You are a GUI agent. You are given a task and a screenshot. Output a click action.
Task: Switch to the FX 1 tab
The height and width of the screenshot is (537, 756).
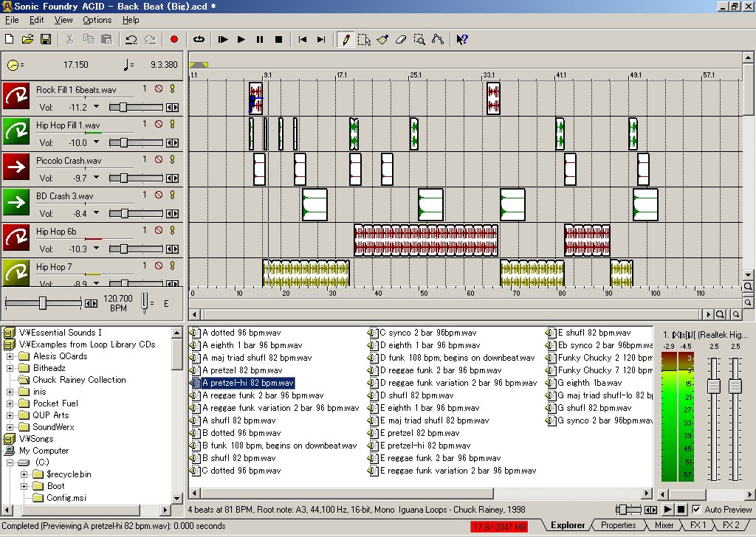(x=698, y=525)
